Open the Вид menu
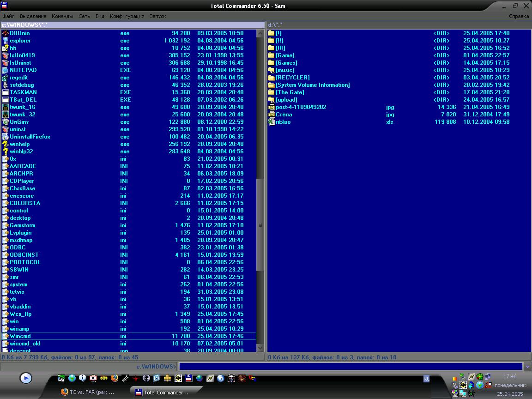532x399 pixels. [100, 16]
